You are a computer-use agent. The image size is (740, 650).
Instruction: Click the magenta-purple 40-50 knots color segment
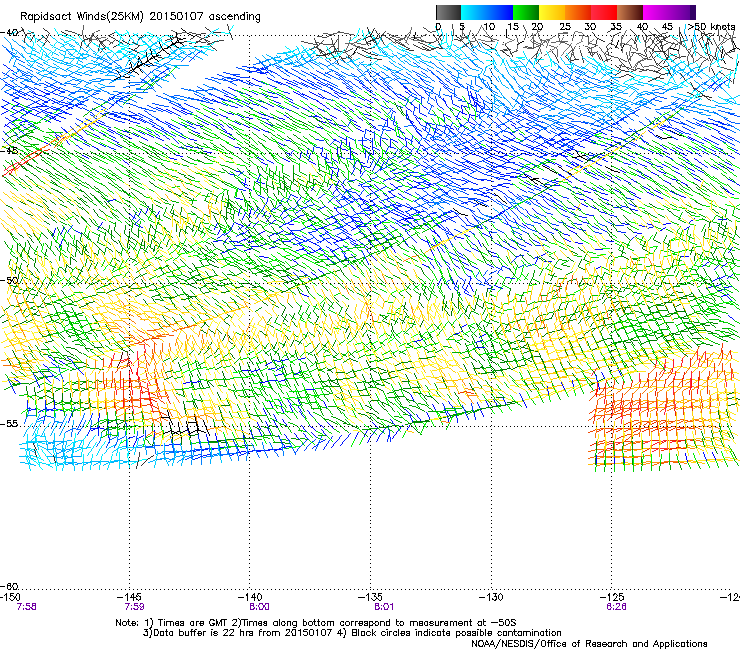click(x=669, y=12)
